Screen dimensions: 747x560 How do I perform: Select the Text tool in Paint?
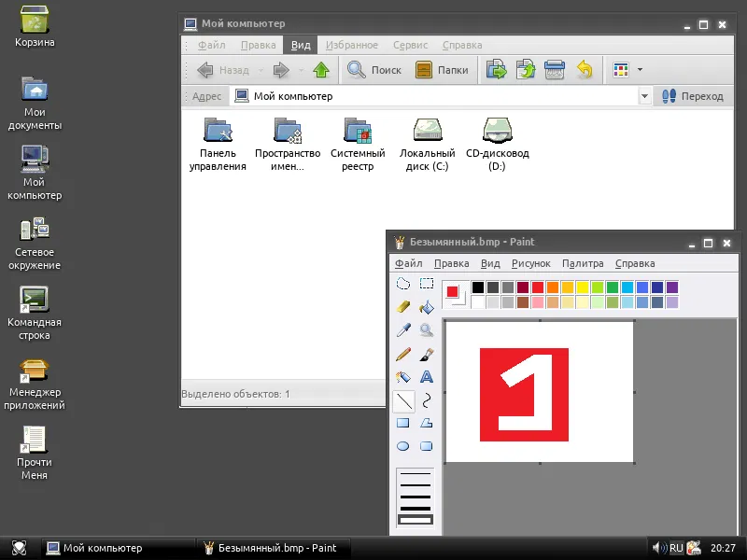coord(427,377)
